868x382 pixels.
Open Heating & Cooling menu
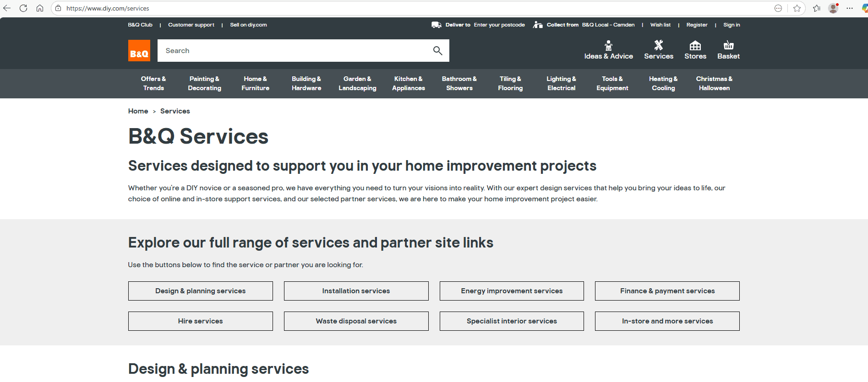pyautogui.click(x=663, y=83)
